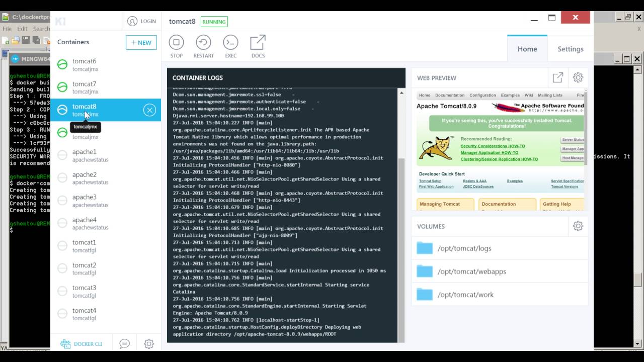Open File menu in background editor window
The width and height of the screenshot is (644, 362).
point(7,29)
